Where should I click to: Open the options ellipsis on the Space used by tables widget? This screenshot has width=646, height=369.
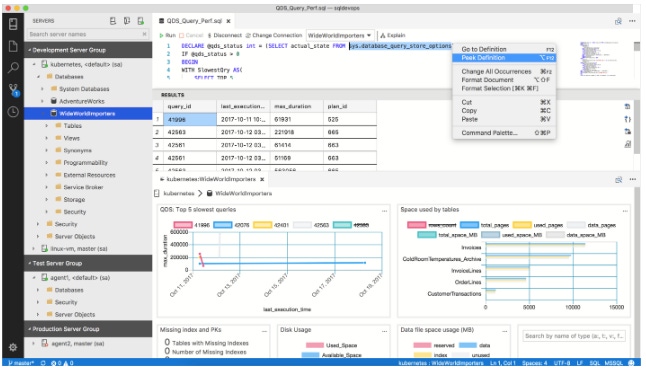click(x=625, y=211)
